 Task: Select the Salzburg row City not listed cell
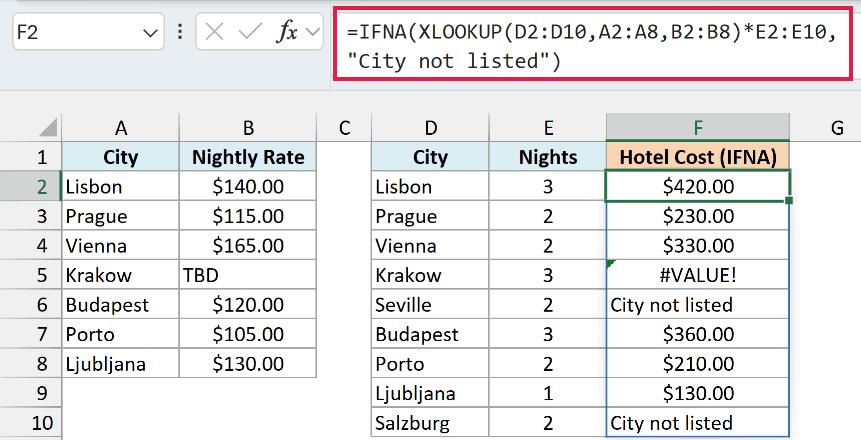(698, 422)
